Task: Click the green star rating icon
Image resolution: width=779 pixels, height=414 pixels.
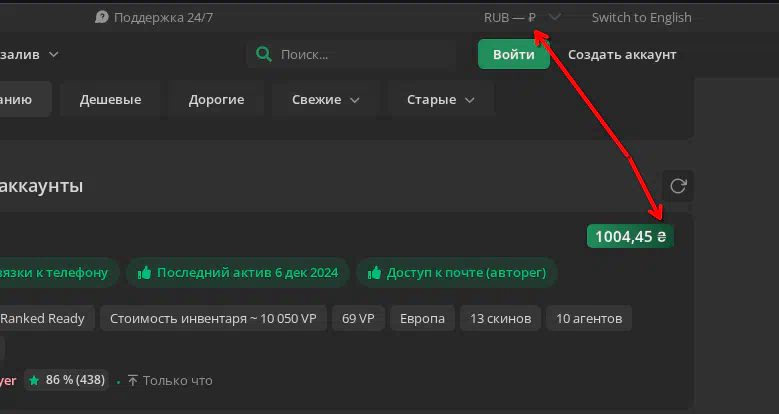Action: pyautogui.click(x=34, y=381)
